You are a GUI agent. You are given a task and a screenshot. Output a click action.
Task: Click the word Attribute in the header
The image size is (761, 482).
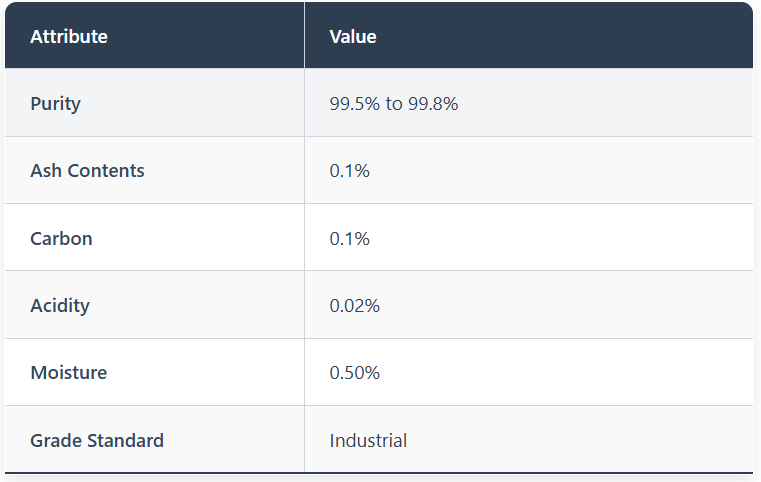69,37
